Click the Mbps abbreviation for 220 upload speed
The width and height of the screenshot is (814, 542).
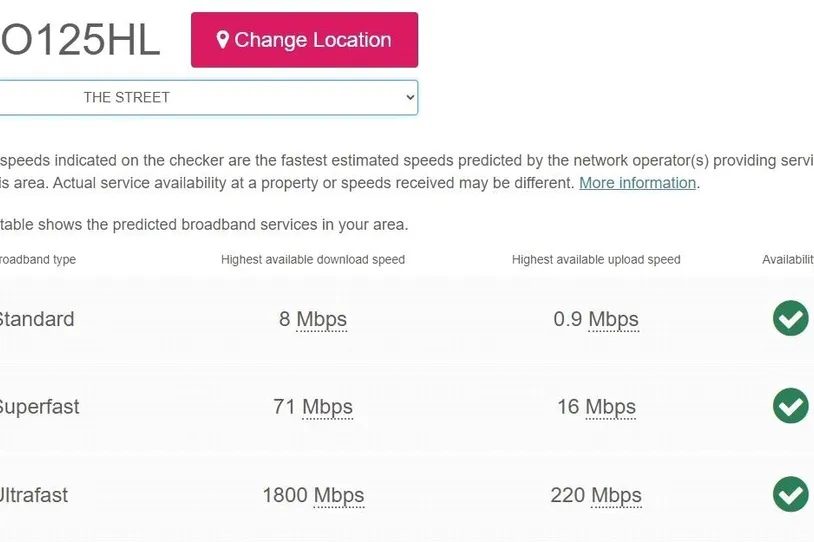click(616, 496)
